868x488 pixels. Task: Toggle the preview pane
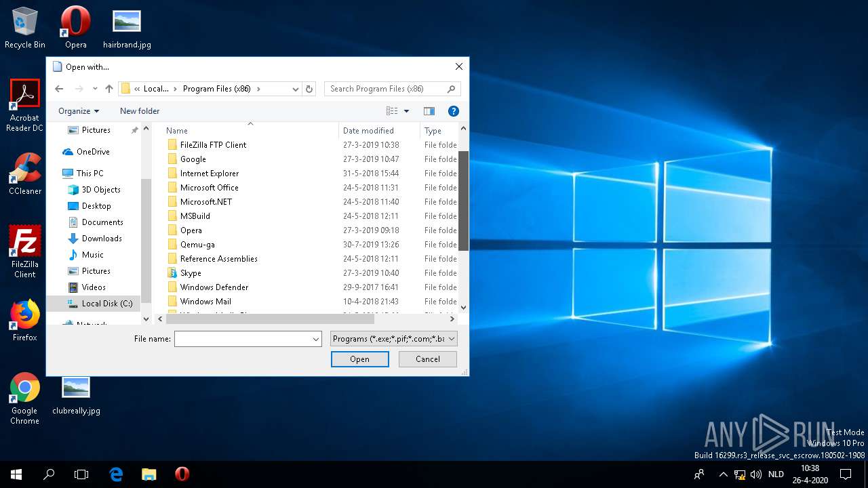[x=429, y=111]
